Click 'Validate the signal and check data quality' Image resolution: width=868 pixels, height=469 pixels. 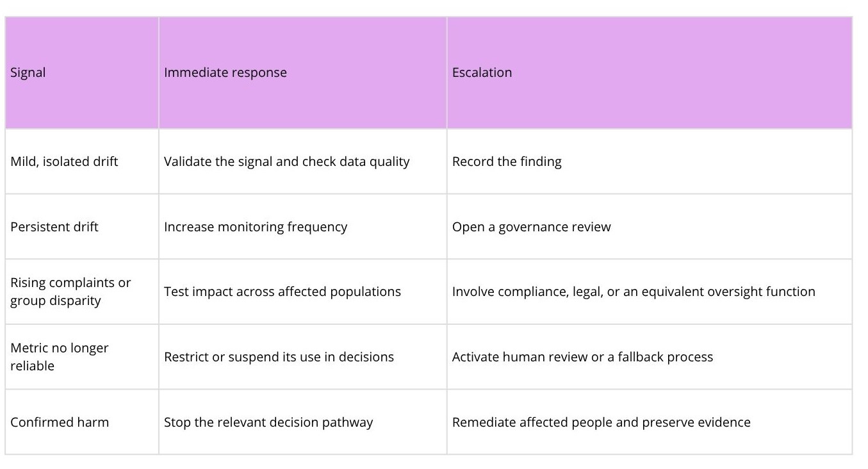[x=286, y=161]
